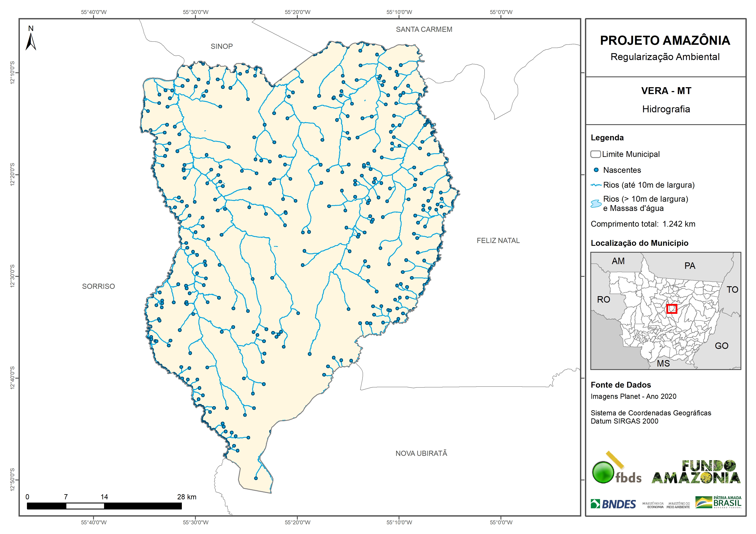Screen dimensions: 756x534
Task: Click the SINOP municipality label
Action: pyautogui.click(x=222, y=46)
